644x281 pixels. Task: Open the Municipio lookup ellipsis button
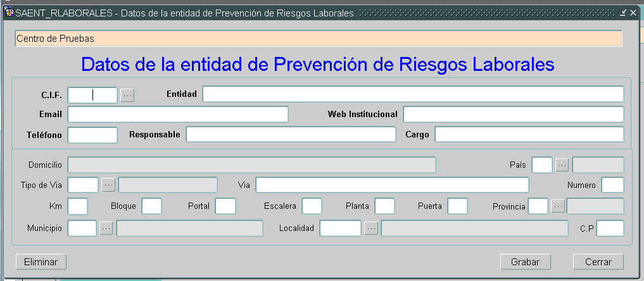click(x=106, y=228)
